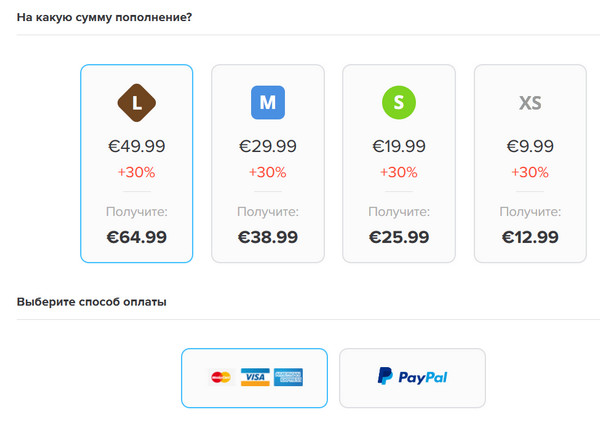Click "Получите:" label in the M card
Viewport: 600px width, 422px height.
click(x=268, y=212)
